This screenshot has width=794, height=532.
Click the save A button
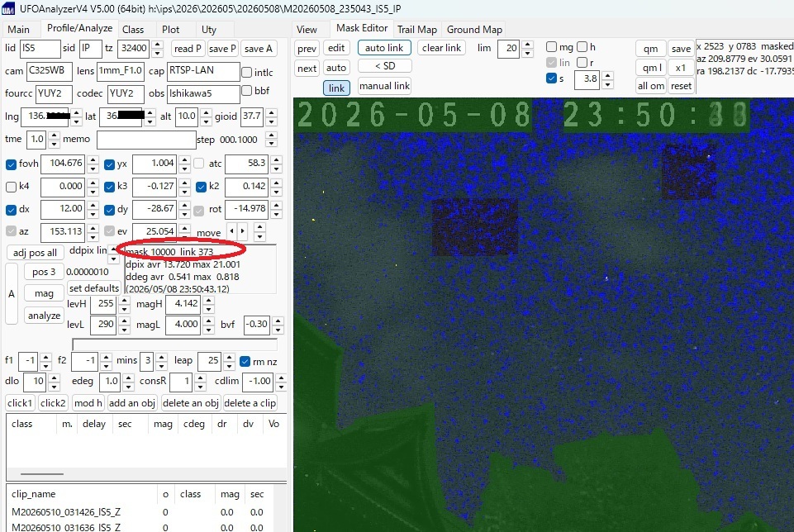pyautogui.click(x=259, y=49)
